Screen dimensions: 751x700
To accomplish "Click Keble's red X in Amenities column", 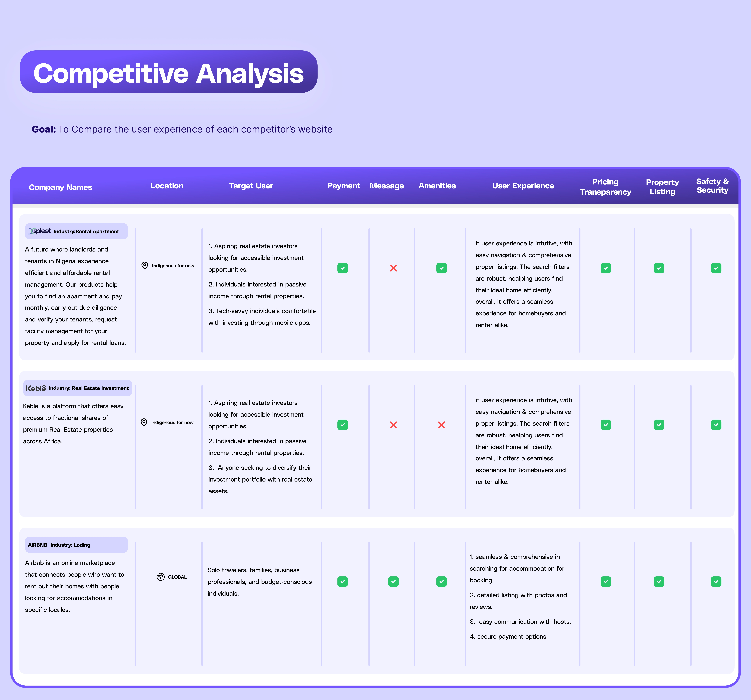I will [x=441, y=425].
